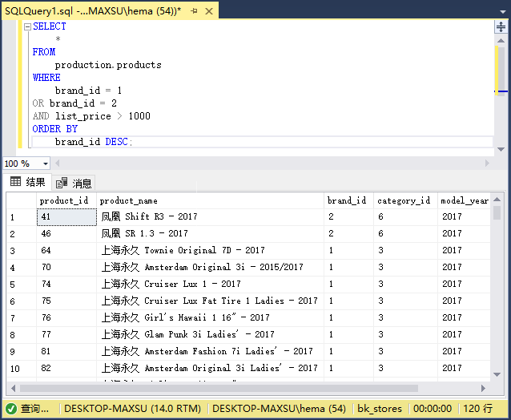Open the tab list dropdown arrow
Screen dimensions: 511x420
coord(502,12)
